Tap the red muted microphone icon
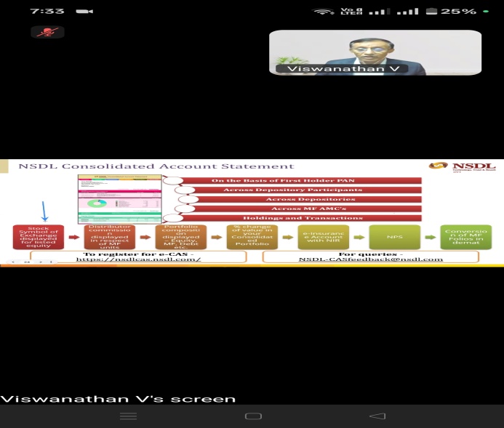This screenshot has height=428, width=504. pyautogui.click(x=47, y=32)
